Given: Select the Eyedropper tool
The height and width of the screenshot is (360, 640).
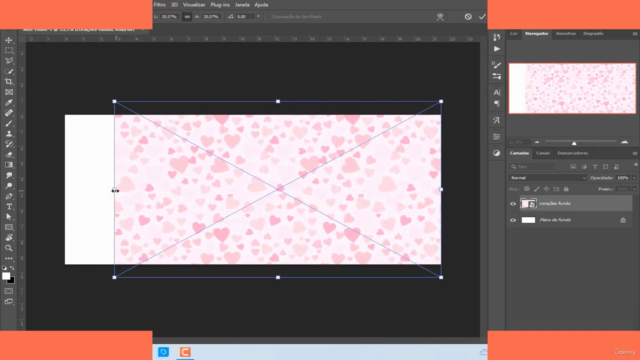Looking at the screenshot, I should tap(9, 102).
